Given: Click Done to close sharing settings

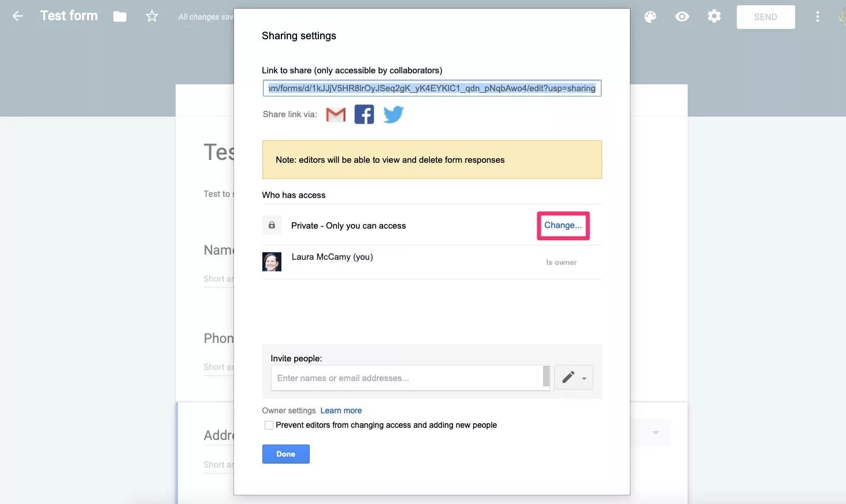Looking at the screenshot, I should (285, 454).
